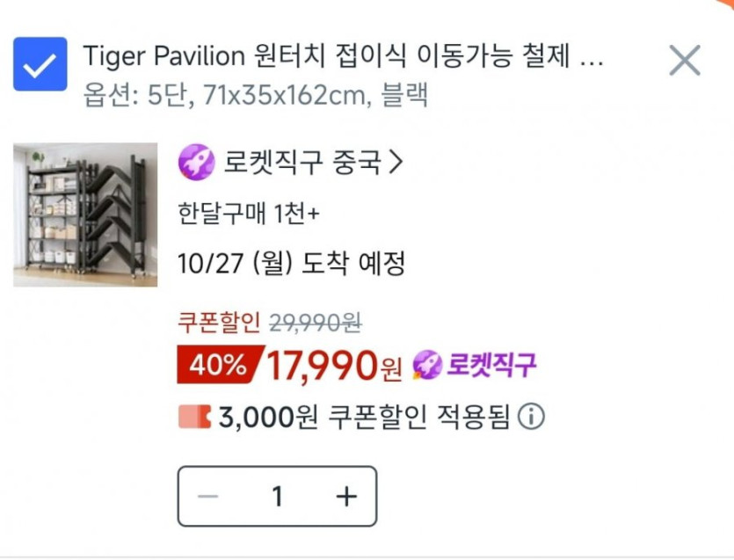Increase quantity with the plus button
The width and height of the screenshot is (734, 560).
pyautogui.click(x=346, y=497)
